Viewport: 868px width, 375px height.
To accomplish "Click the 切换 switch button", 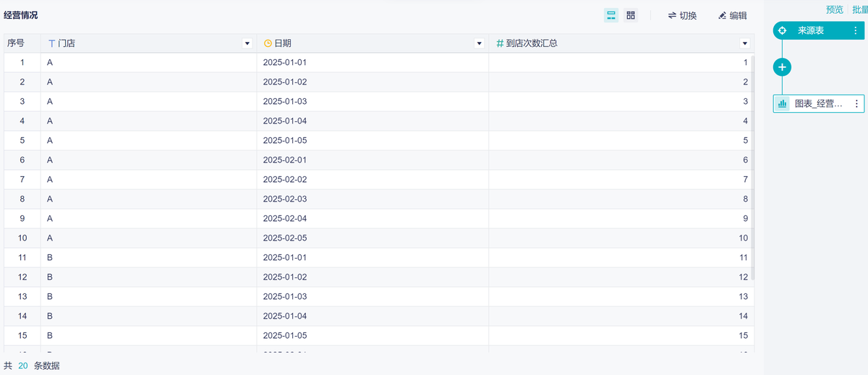I will pos(682,15).
